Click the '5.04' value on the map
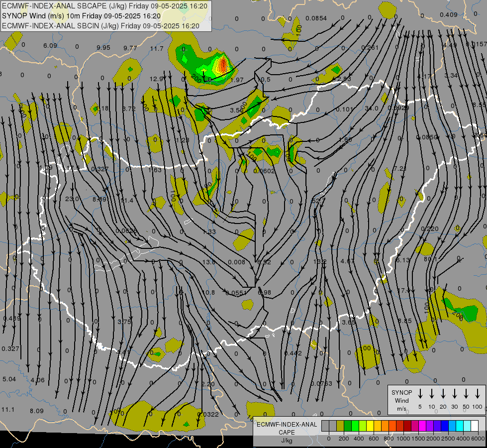Image resolution: width=487 pixels, height=448 pixels. pyautogui.click(x=9, y=379)
